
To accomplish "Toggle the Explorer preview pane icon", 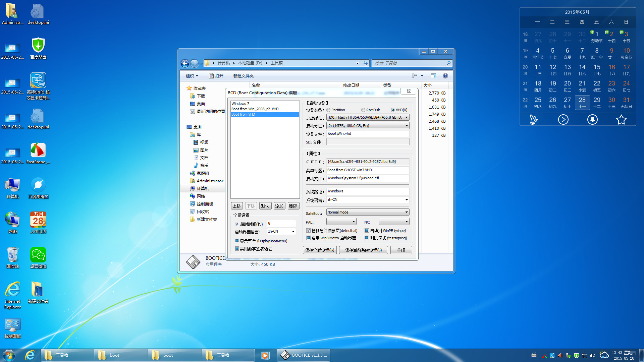I will click(433, 76).
